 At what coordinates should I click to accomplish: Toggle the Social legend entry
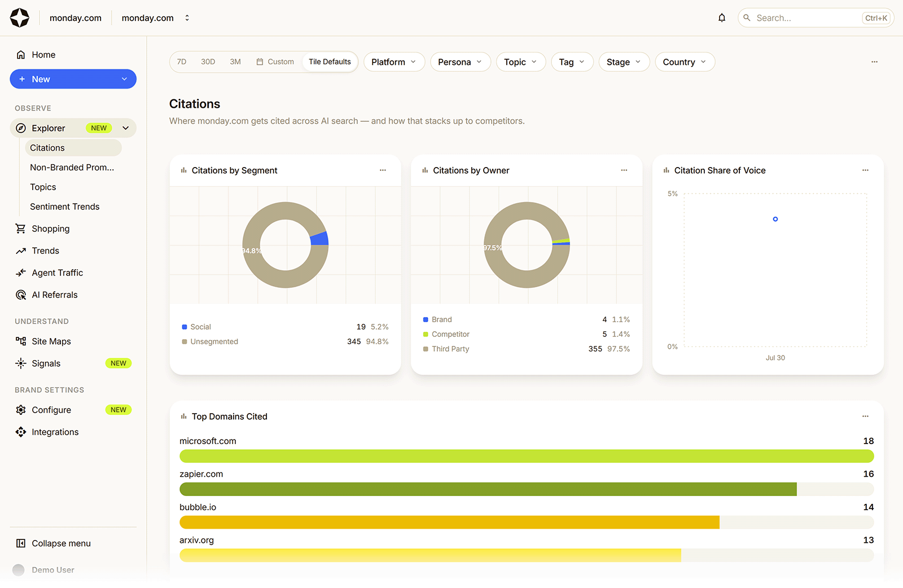[x=196, y=327]
